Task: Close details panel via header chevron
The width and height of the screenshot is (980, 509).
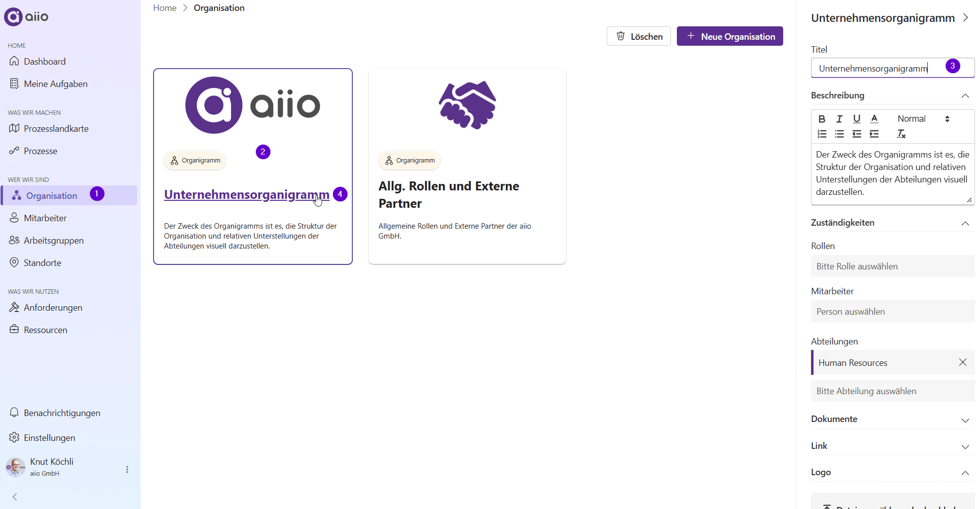Action: (966, 17)
